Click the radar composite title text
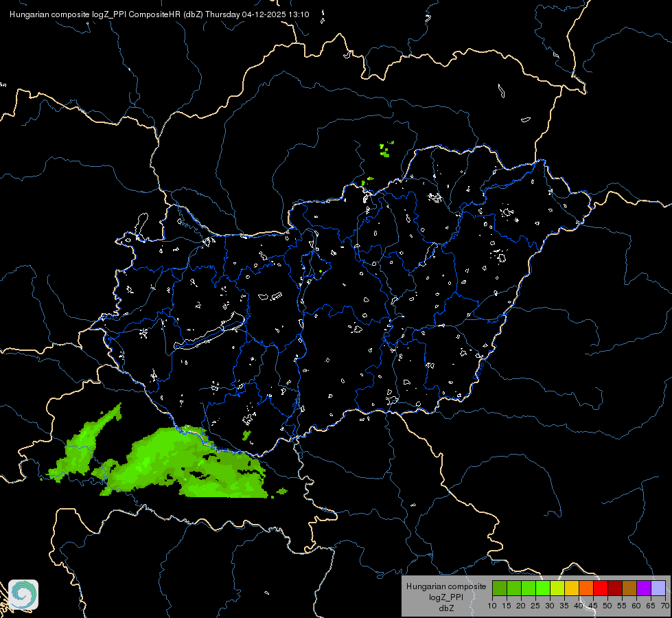 159,14
